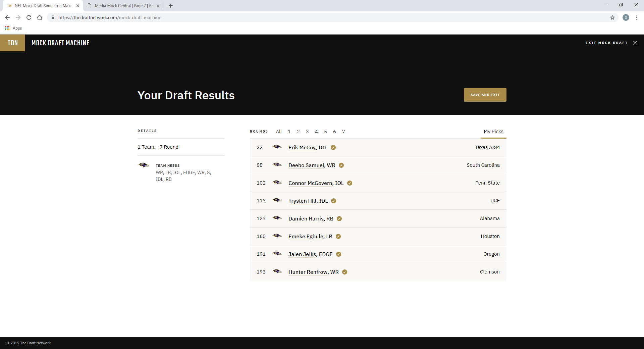Viewport: 644px width, 349px height.
Task: Close the Media Mock Central tab
Action: pyautogui.click(x=158, y=6)
